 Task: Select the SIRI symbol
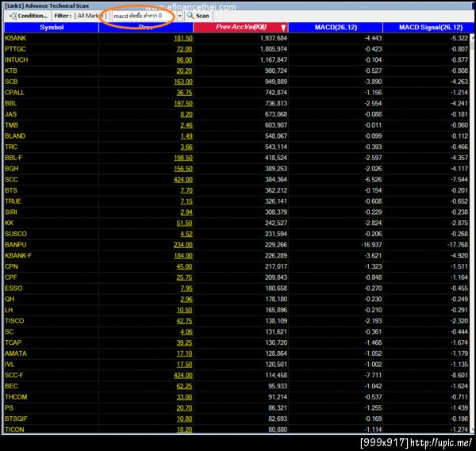[x=11, y=212]
